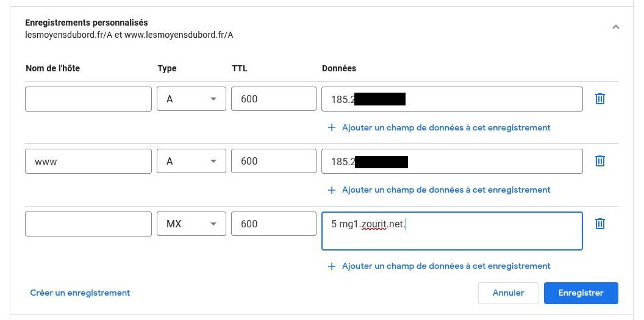Delete the www A record with trash icon
This screenshot has width=644, height=320.
(599, 161)
